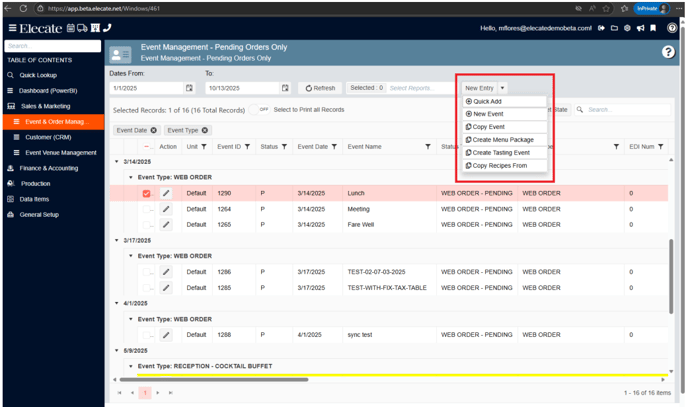Choose Quick Add from New Entry menu
The width and height of the screenshot is (688, 407).
(x=505, y=101)
